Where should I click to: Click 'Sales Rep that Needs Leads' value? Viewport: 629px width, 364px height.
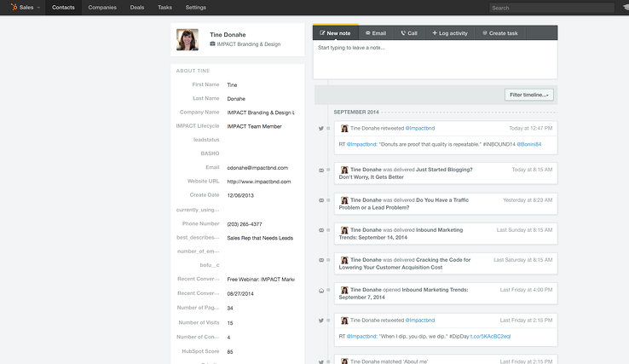coord(260,238)
